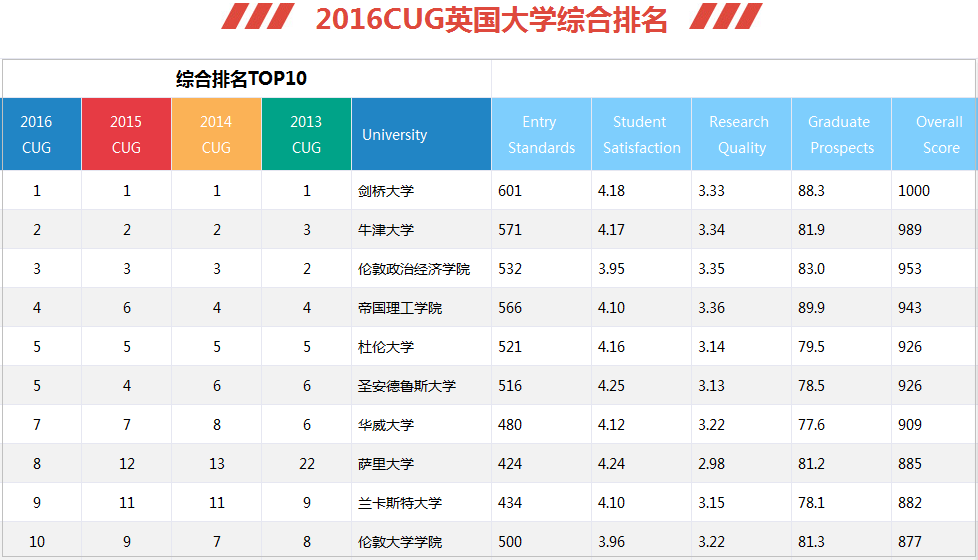Image resolution: width=978 pixels, height=560 pixels.
Task: Click the entry standards value 566
Action: tap(510, 307)
